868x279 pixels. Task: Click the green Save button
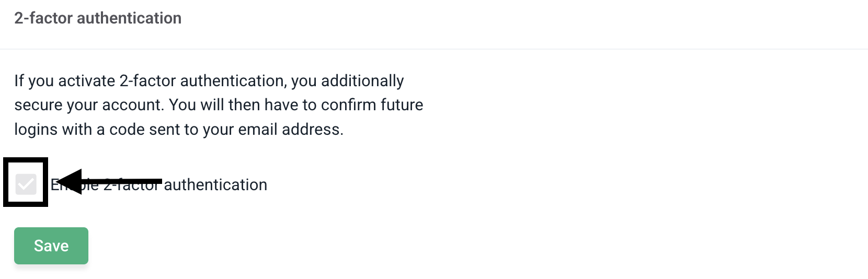pyautogui.click(x=51, y=246)
